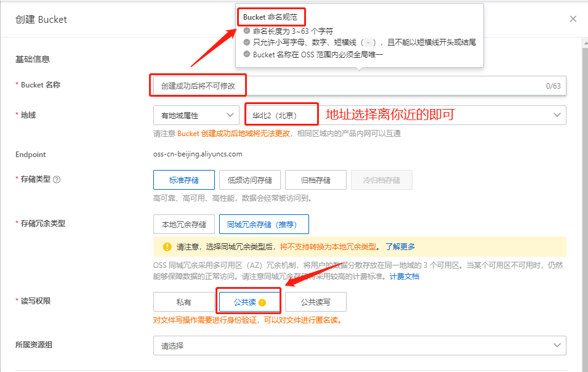Choose 同城冗余存储（推荐） redundancy option
Image resolution: width=588 pixels, height=372 pixels.
click(x=264, y=224)
